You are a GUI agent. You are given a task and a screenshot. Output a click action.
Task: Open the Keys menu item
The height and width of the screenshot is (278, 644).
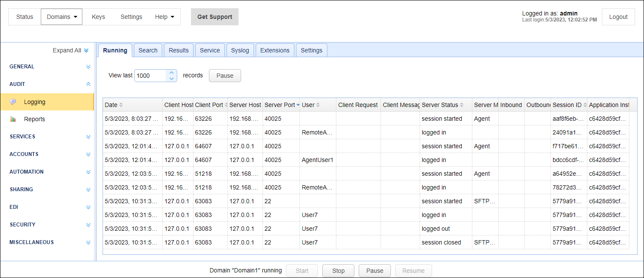[x=98, y=17]
